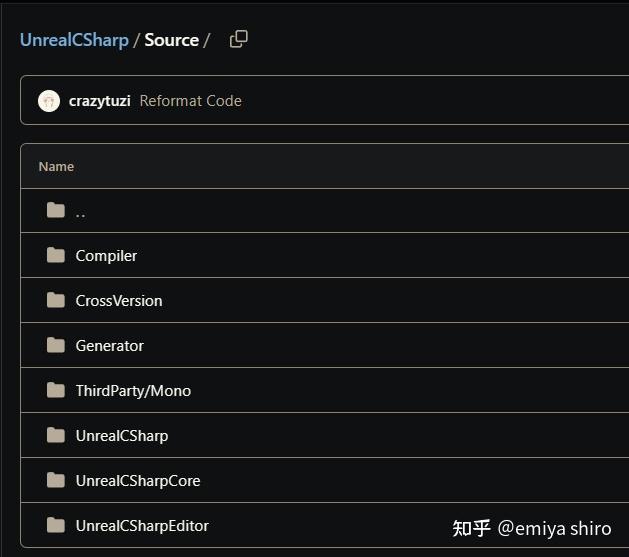Open the UnrealCSharpEditor folder name
The height and width of the screenshot is (557, 629).
[x=142, y=526]
